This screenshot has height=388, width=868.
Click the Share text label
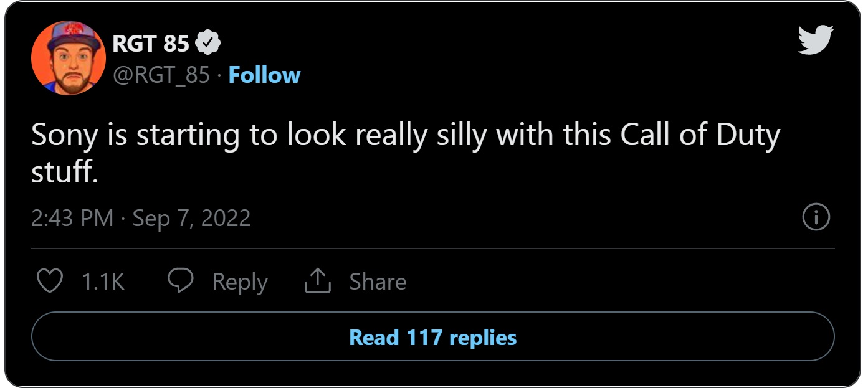378,282
